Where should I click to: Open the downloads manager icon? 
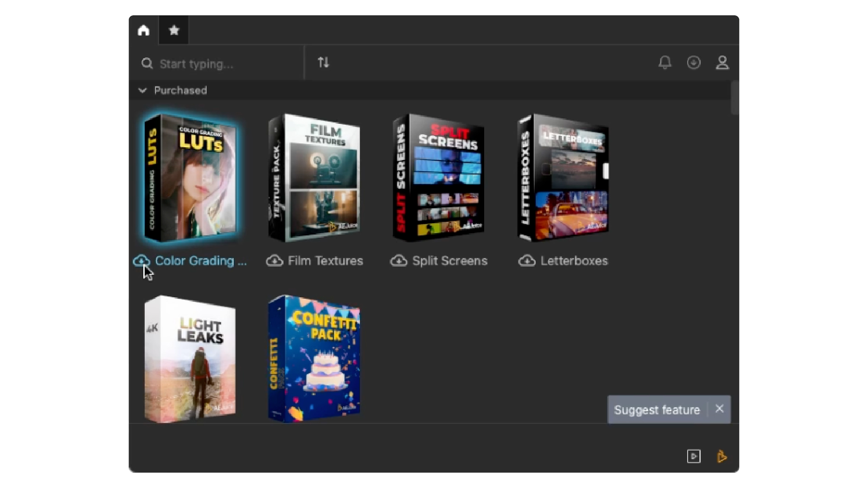693,62
